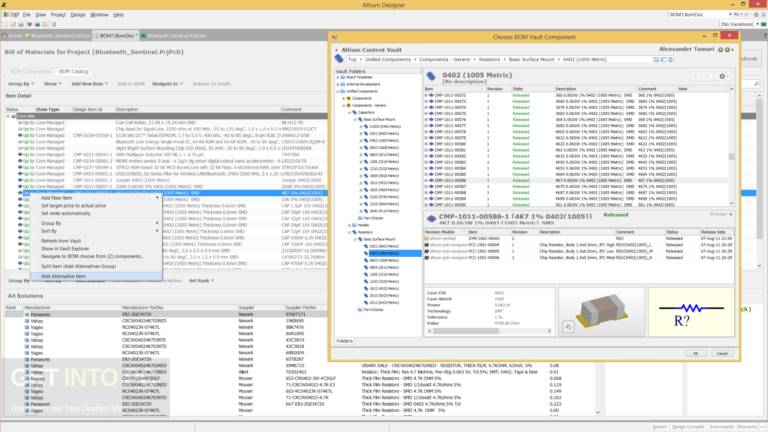Open the Window menu
768x432 pixels.
pos(99,15)
